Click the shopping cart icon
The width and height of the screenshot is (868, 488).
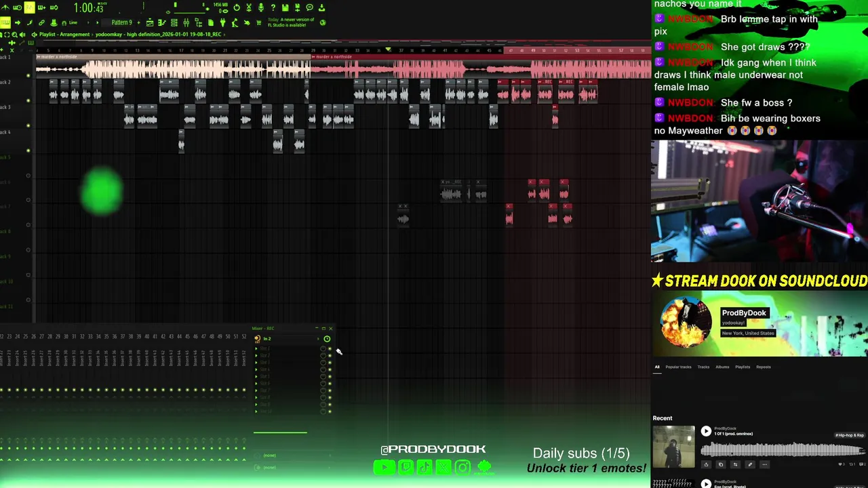click(258, 22)
